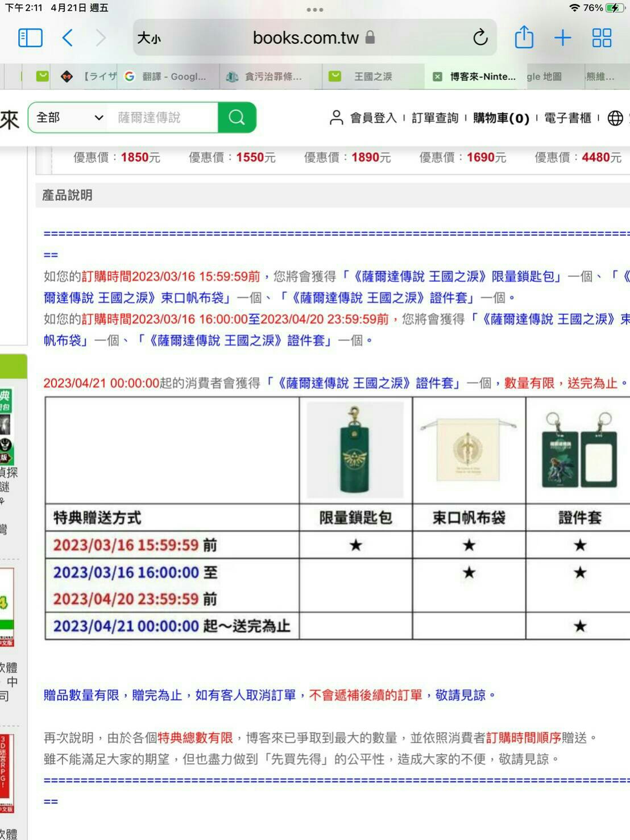Show the tab overview grid
Viewport: 630px width, 840px height.
point(602,38)
